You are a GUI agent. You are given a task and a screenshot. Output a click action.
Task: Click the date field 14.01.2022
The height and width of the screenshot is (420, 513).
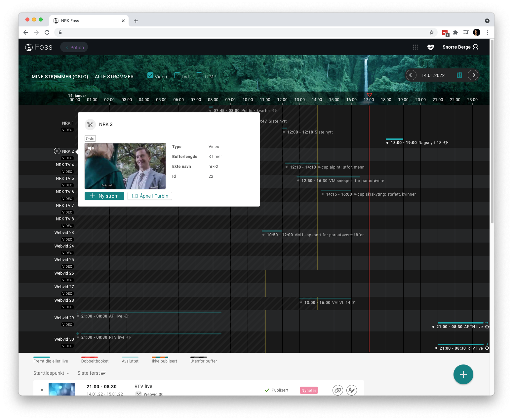[433, 75]
